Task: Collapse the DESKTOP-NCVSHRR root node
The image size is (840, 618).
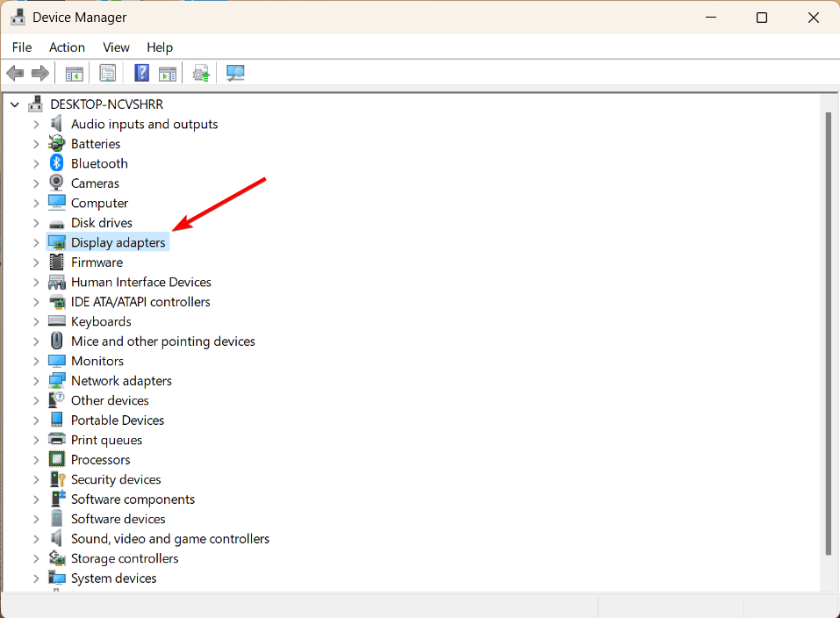Action: (15, 104)
